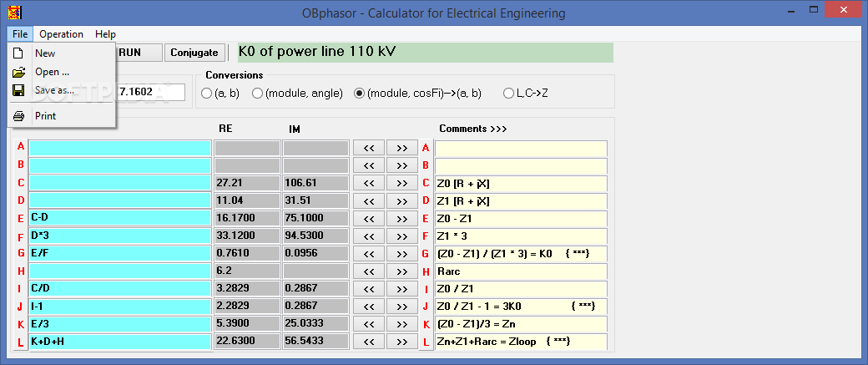Click the formula field containing E/F
868x365 pixels.
[120, 254]
